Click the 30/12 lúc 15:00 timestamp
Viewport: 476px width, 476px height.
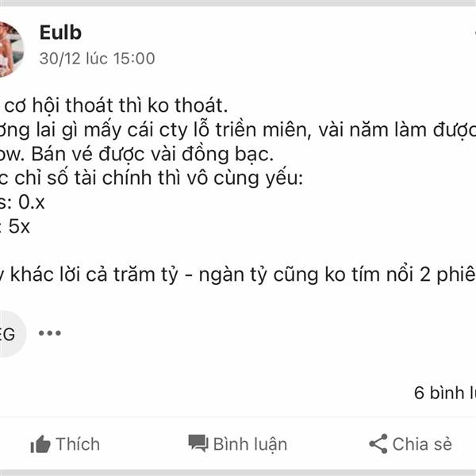click(x=97, y=58)
